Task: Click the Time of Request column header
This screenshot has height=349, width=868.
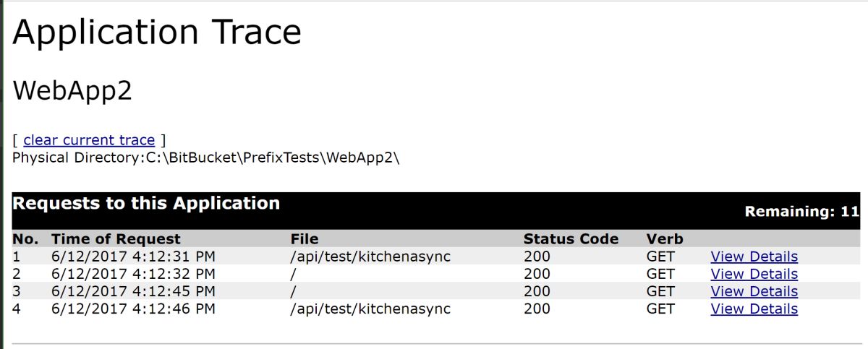Action: pos(116,239)
